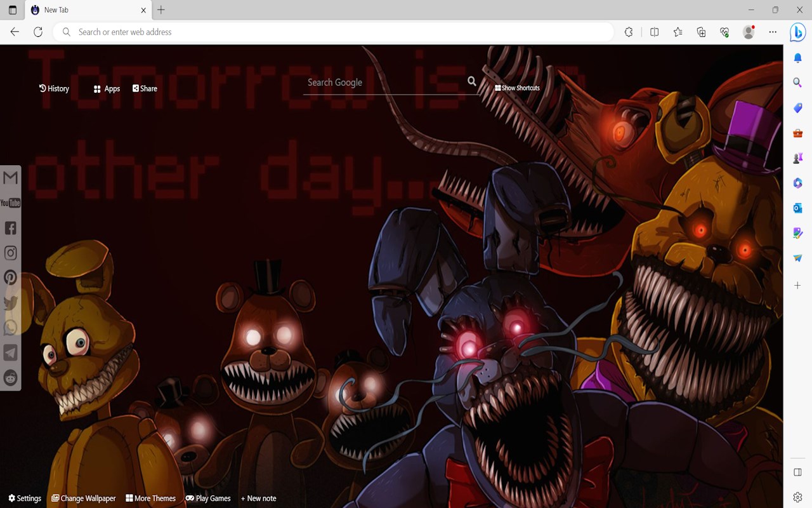Open the Instagram shortcut
Viewport: 812px width, 508px height.
click(10, 252)
